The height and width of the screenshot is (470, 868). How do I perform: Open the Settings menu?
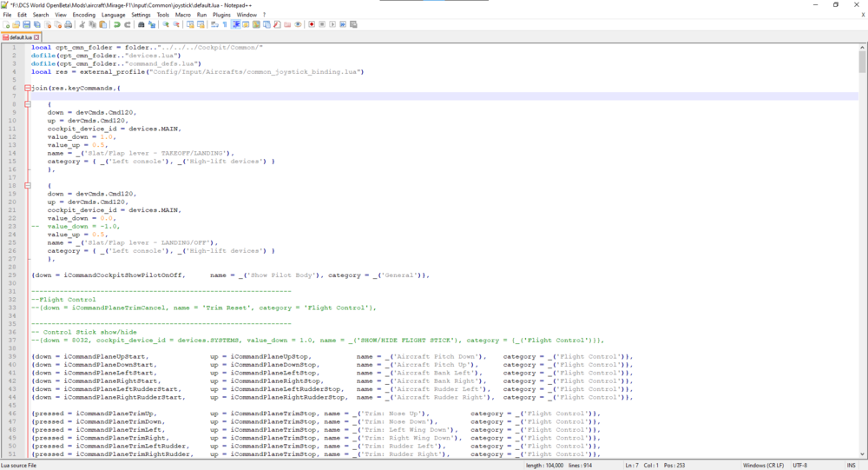pos(141,15)
